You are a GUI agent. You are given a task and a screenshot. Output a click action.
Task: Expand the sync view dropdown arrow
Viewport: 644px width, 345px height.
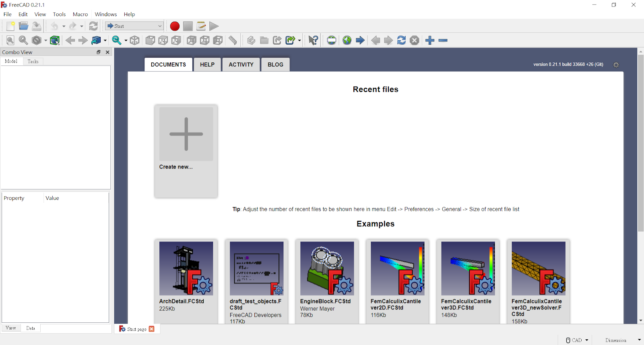126,41
